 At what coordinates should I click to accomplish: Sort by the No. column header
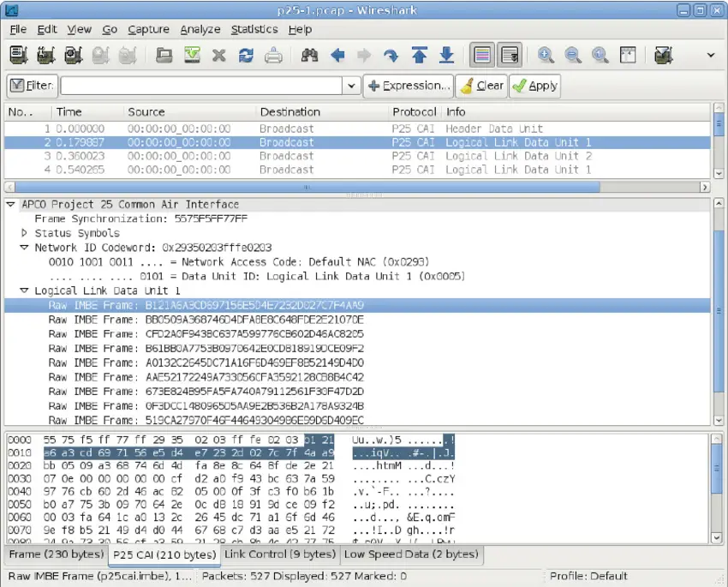(28, 112)
